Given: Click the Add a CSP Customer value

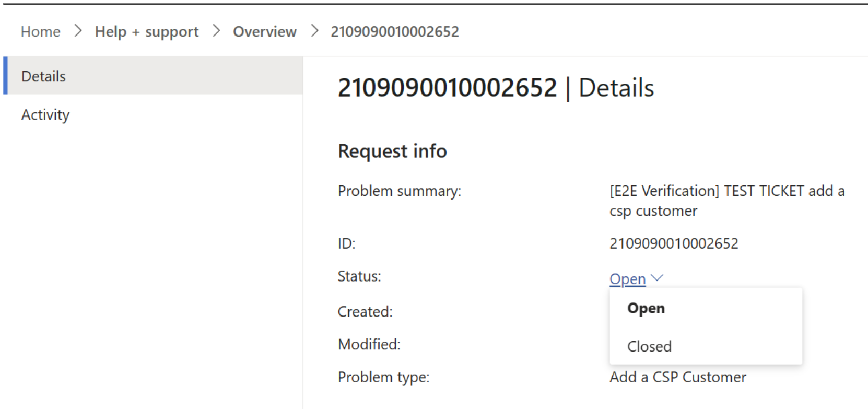Looking at the screenshot, I should (x=677, y=377).
